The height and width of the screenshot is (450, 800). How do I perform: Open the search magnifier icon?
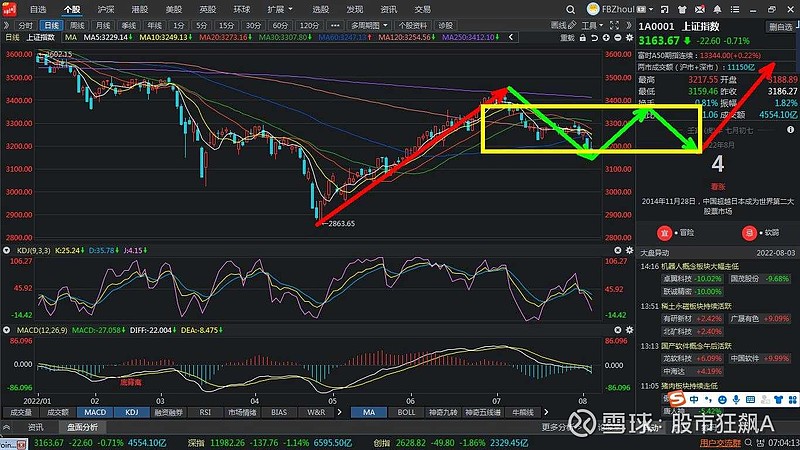coord(570,9)
